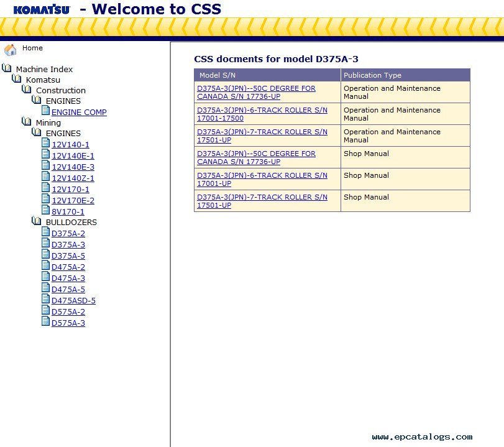504x447 pixels.
Task: Click the Machine Index tree label
Action: [x=44, y=69]
